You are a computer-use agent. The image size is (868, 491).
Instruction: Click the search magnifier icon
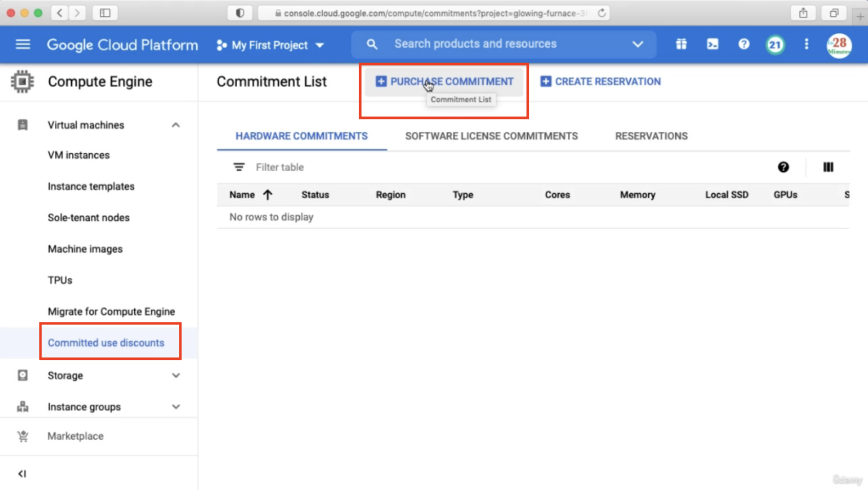click(372, 45)
